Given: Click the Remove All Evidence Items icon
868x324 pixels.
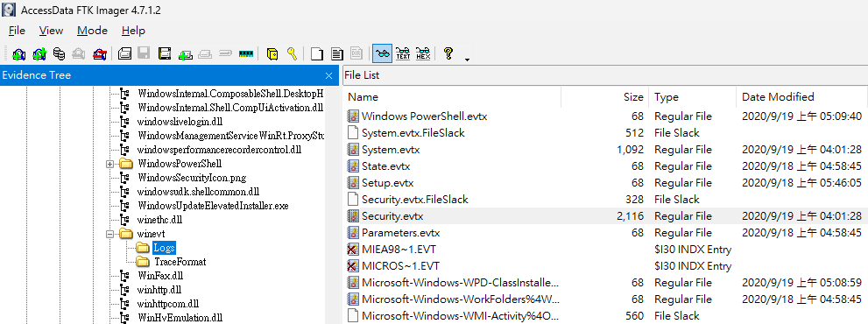Looking at the screenshot, I should point(100,53).
